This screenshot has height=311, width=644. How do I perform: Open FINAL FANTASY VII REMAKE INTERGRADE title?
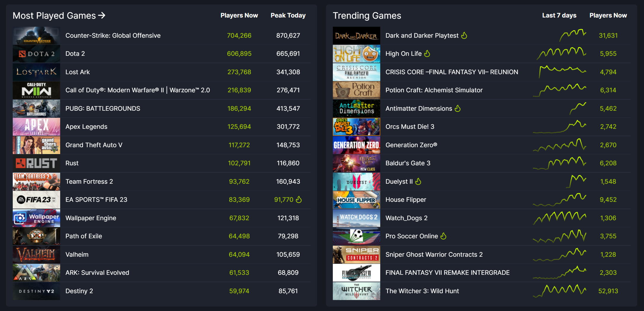[x=448, y=273]
